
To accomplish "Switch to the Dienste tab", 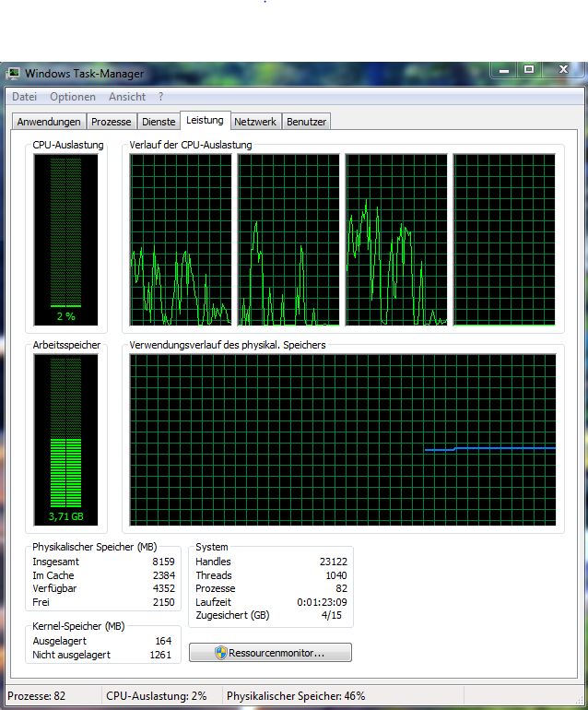I will point(159,122).
